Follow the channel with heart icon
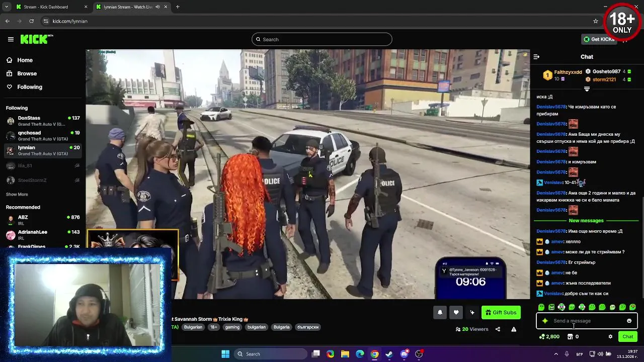Image resolution: width=644 pixels, height=362 pixels. click(x=456, y=312)
